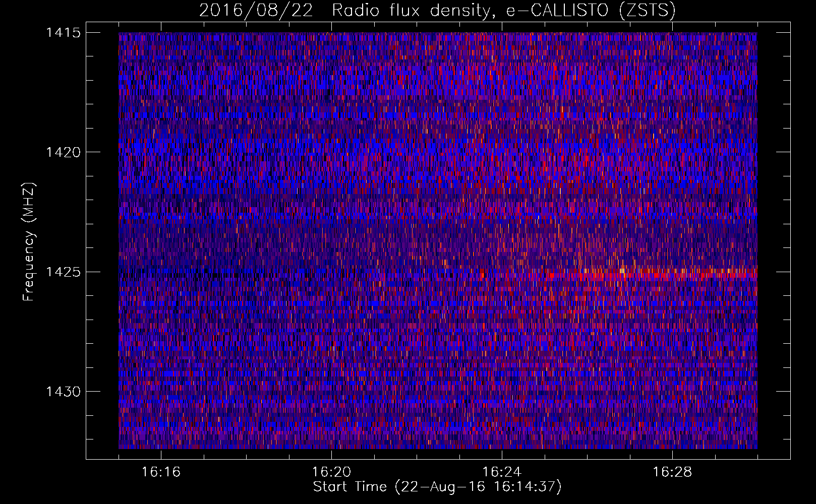The width and height of the screenshot is (816, 504).
Task: Click the 1425 frequency tick label
Action: [63, 272]
